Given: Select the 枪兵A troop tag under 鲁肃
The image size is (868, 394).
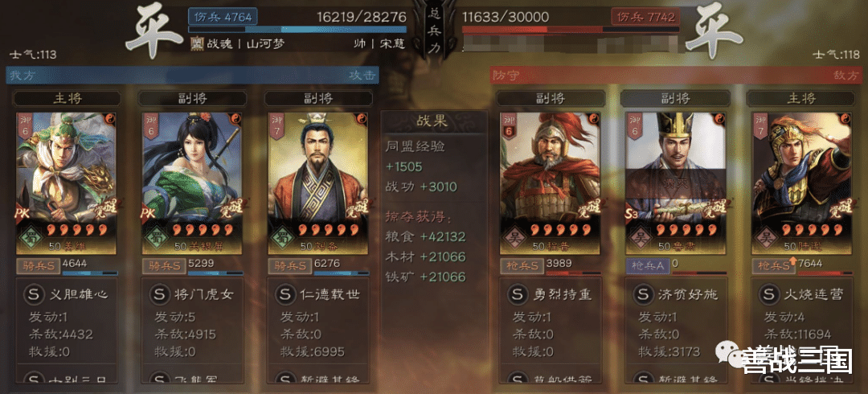Looking at the screenshot, I should click(x=648, y=266).
